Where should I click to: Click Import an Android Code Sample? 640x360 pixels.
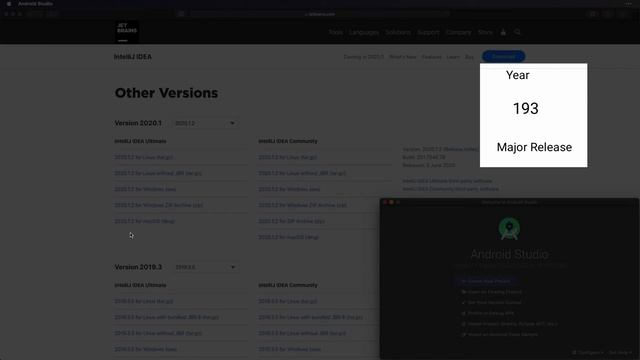(500, 334)
